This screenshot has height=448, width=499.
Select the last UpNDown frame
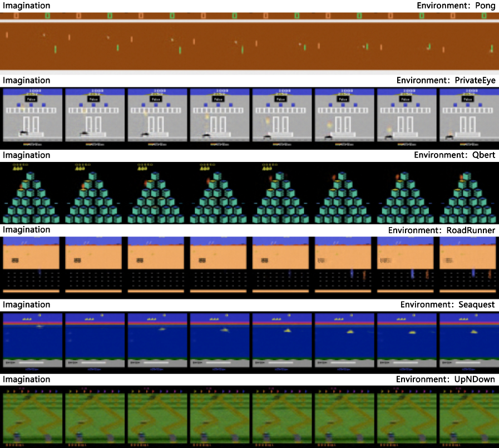[468, 416]
